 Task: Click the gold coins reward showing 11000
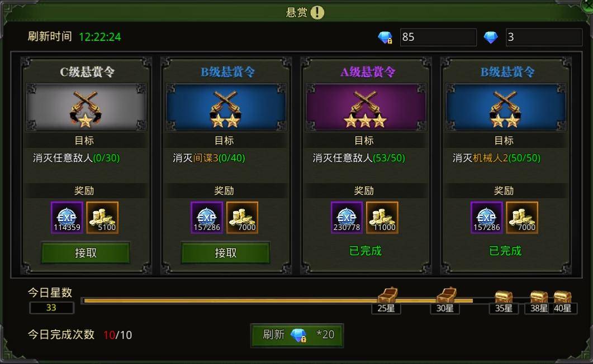pos(382,218)
